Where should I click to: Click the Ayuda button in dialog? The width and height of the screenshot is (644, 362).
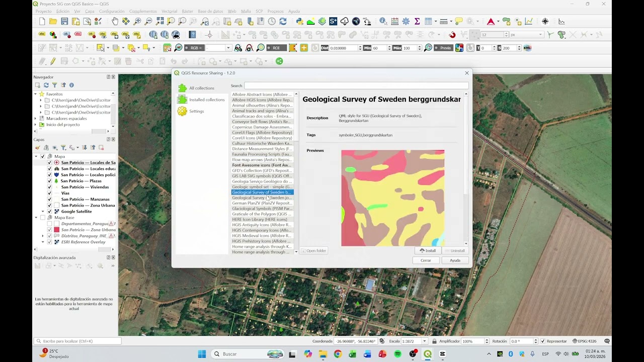tap(455, 260)
